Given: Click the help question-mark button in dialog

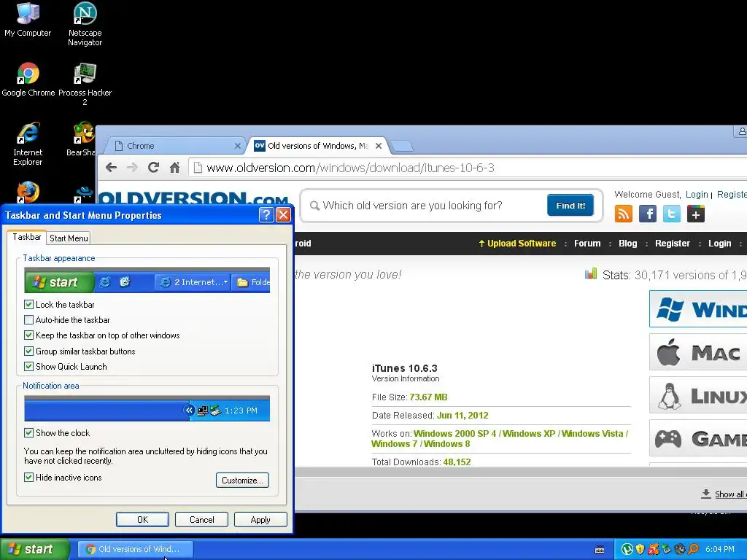Looking at the screenshot, I should (x=266, y=215).
